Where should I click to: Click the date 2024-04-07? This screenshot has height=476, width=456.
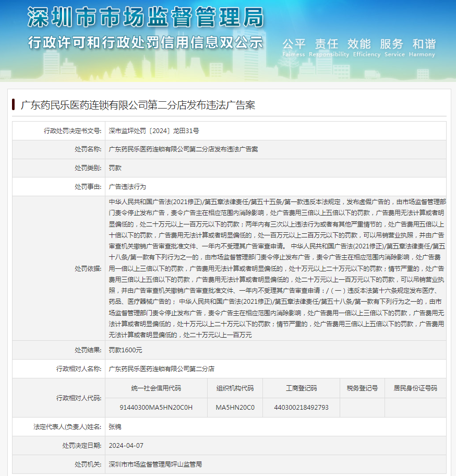(126, 445)
